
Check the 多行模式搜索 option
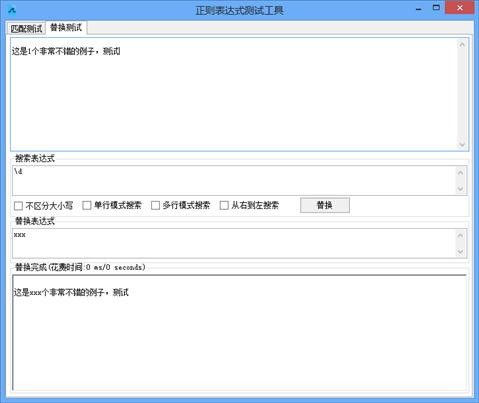155,205
